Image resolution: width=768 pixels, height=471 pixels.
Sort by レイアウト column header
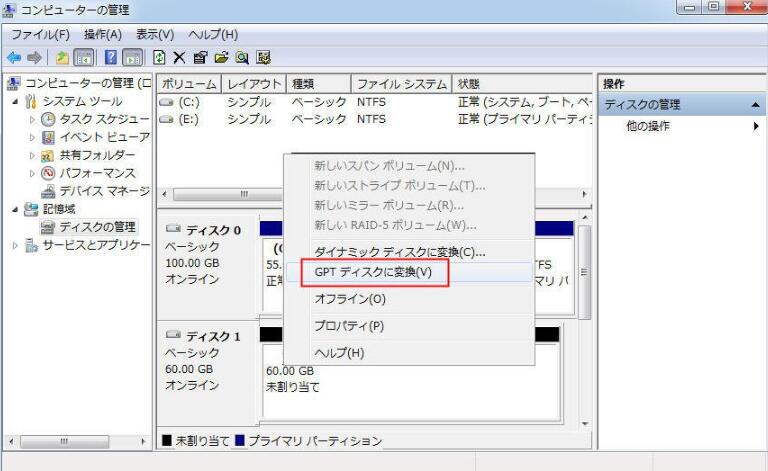click(254, 84)
